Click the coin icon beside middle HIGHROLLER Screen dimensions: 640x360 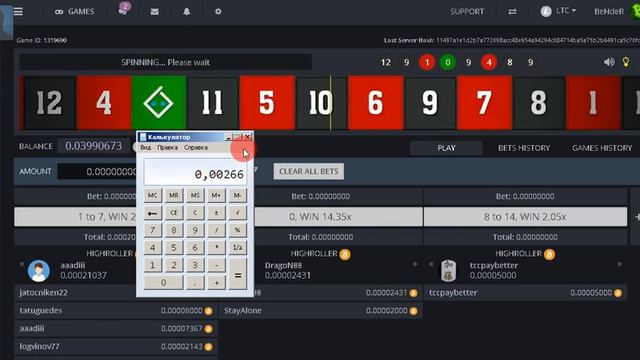[x=345, y=254]
